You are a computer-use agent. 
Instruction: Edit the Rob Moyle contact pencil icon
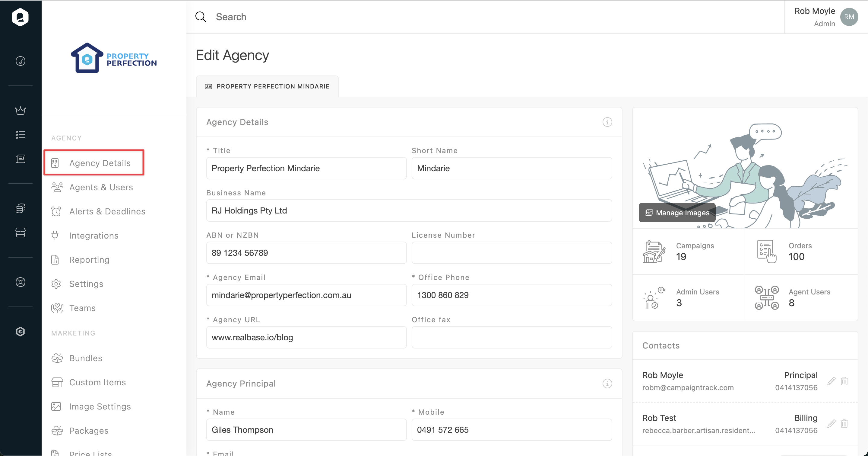point(831,381)
